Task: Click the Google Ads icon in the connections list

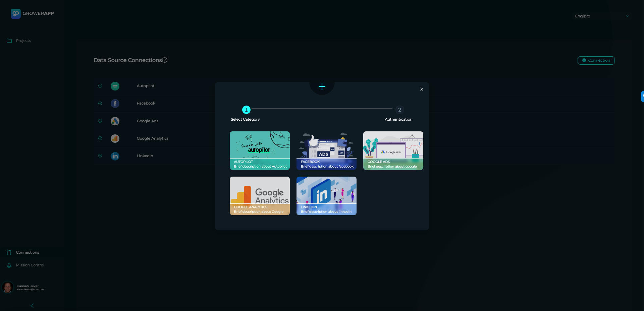Action: pos(115,121)
